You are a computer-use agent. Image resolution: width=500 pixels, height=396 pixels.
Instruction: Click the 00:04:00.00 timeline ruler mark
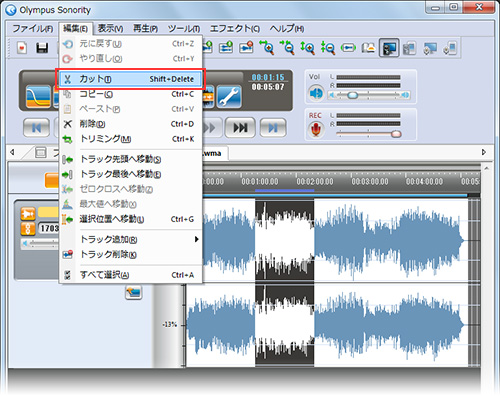(x=424, y=182)
